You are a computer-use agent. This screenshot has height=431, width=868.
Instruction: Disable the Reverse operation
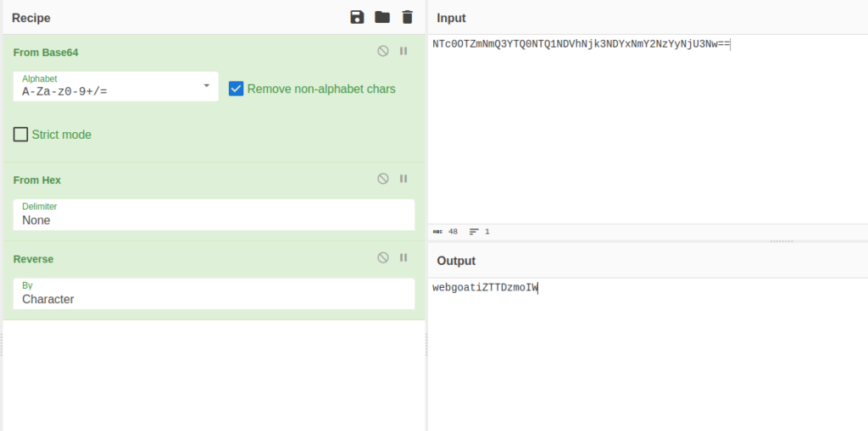pos(383,257)
